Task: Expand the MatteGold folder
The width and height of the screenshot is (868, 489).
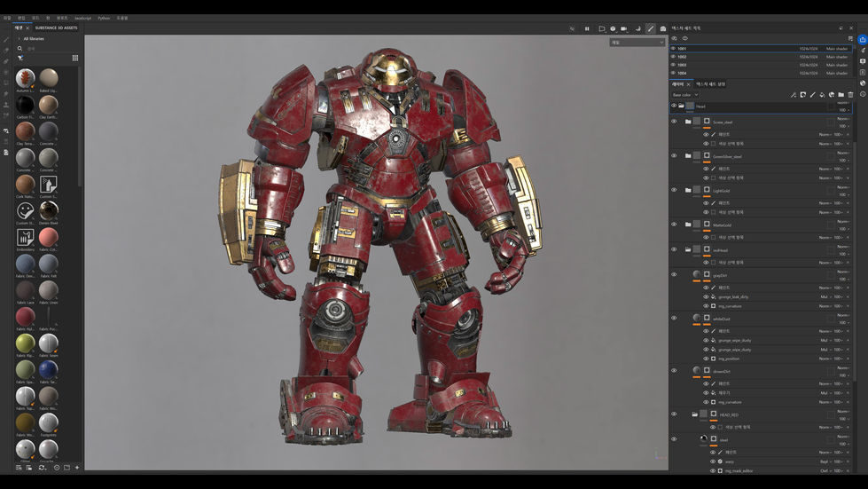Action: pyautogui.click(x=688, y=225)
